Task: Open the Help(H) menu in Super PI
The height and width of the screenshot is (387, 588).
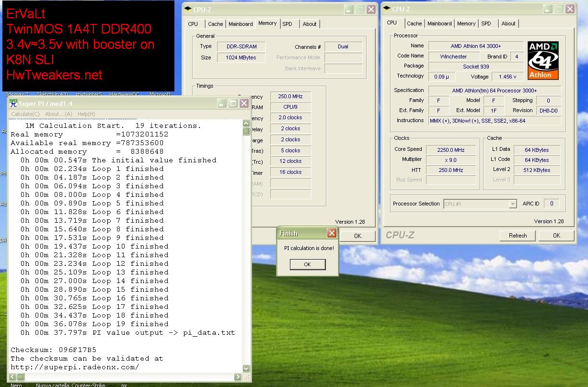Action: (86, 114)
